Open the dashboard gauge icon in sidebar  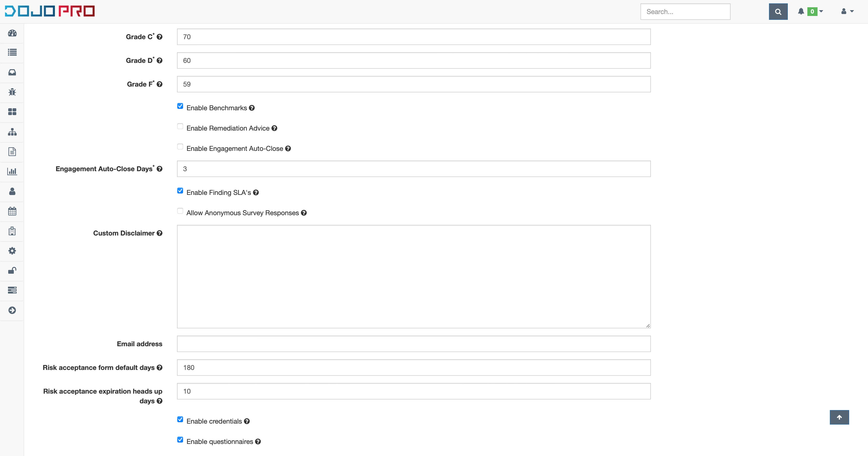coord(12,33)
